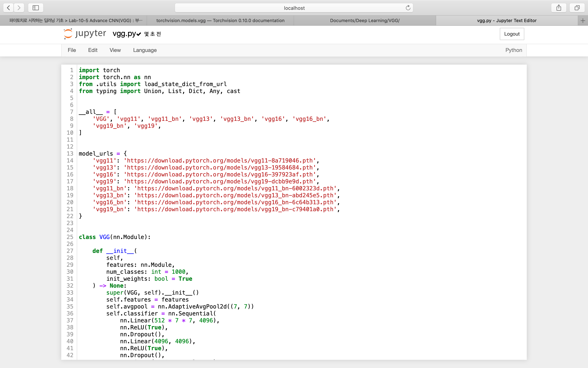Viewport: 588px width, 368px height.
Task: Click the vgg11_bn-6002323d.pth URL string
Action: [235, 188]
